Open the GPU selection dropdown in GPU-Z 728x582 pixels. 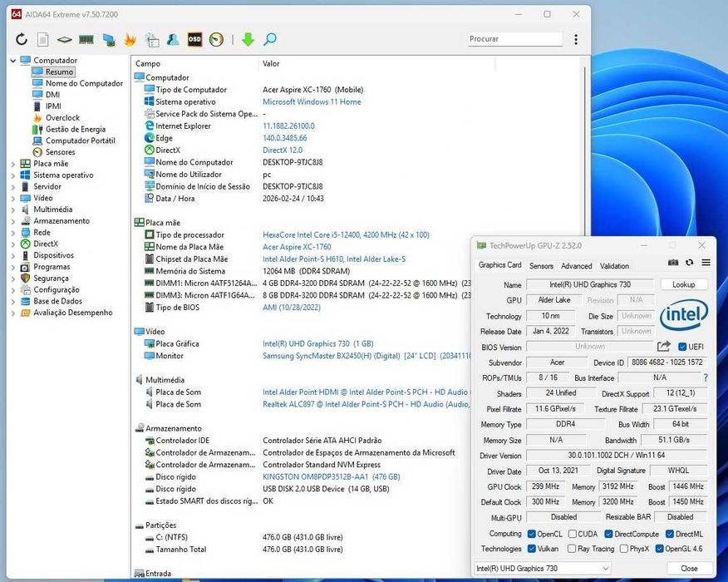coord(543,568)
